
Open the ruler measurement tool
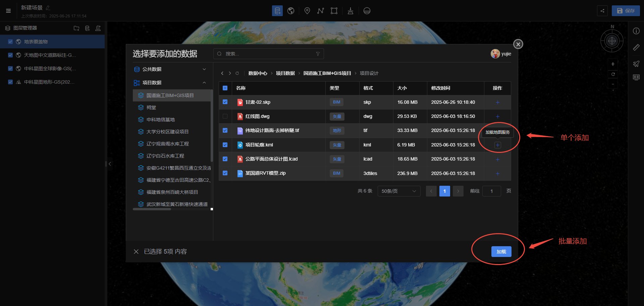click(636, 47)
